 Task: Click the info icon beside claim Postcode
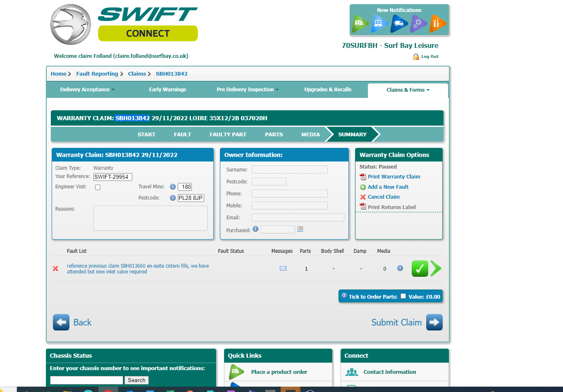click(173, 198)
